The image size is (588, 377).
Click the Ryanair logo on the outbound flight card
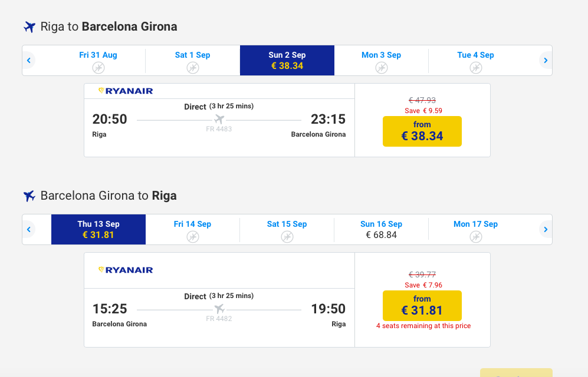click(x=126, y=91)
